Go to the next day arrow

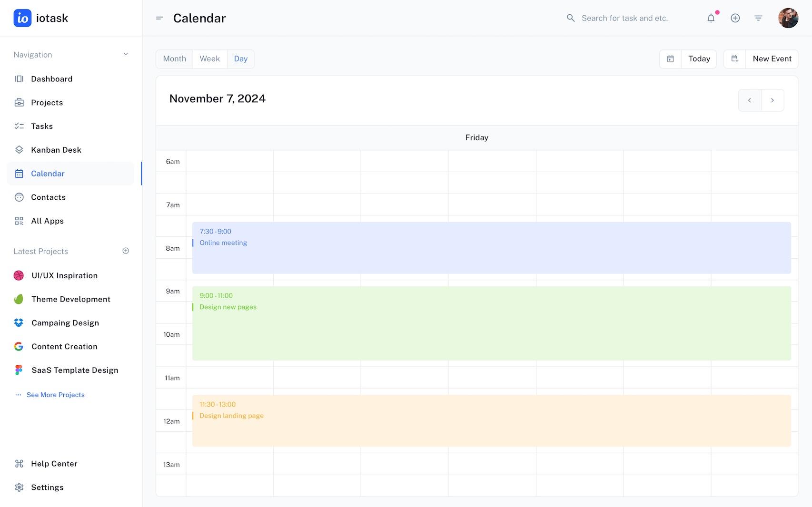coord(772,100)
